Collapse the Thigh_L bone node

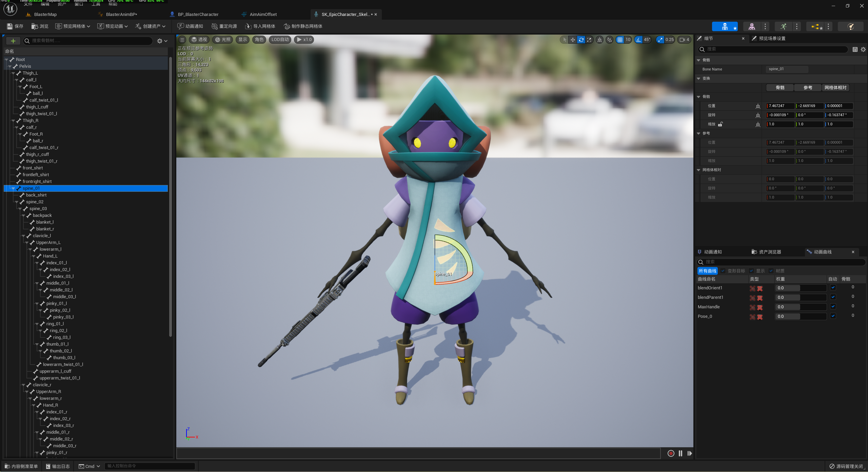click(13, 73)
